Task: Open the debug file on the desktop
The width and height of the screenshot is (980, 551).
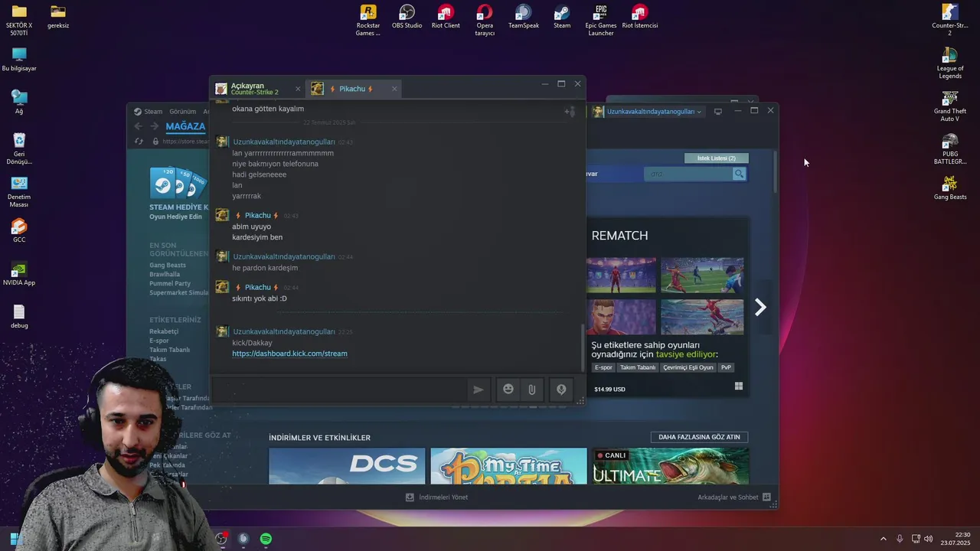Action: (x=19, y=316)
